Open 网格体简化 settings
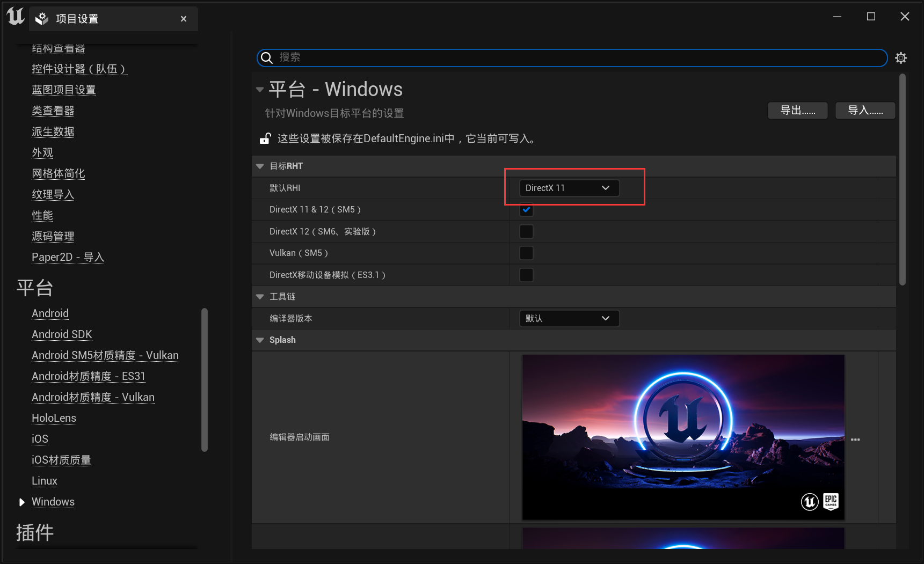The image size is (924, 564). (58, 173)
